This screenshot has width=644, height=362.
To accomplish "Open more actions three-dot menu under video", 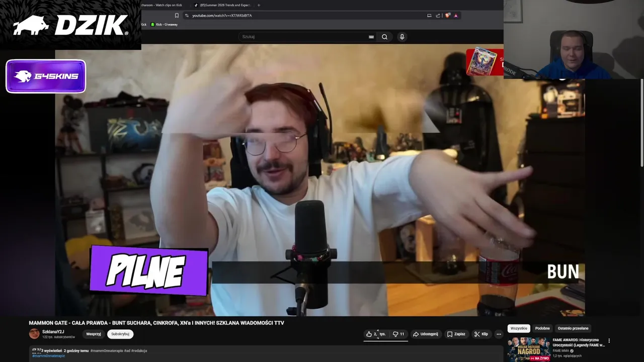I will [499, 334].
